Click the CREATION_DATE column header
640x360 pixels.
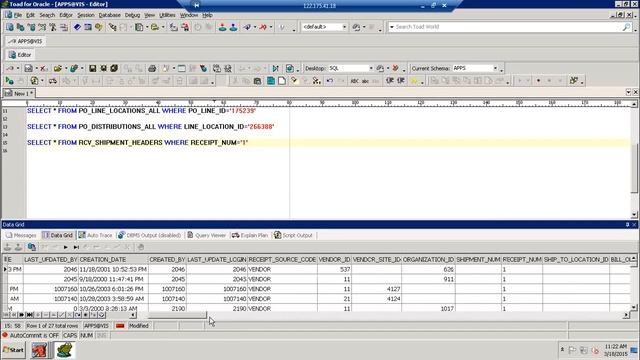click(113, 260)
